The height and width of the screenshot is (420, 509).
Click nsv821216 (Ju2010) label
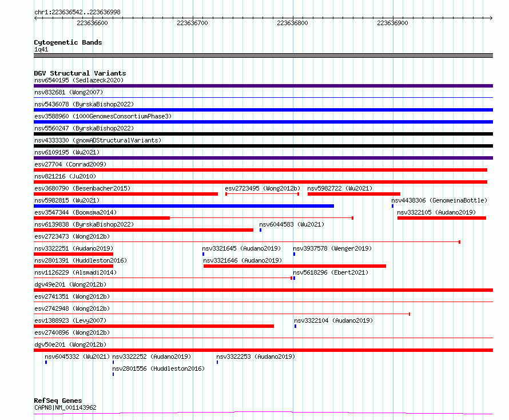point(65,176)
